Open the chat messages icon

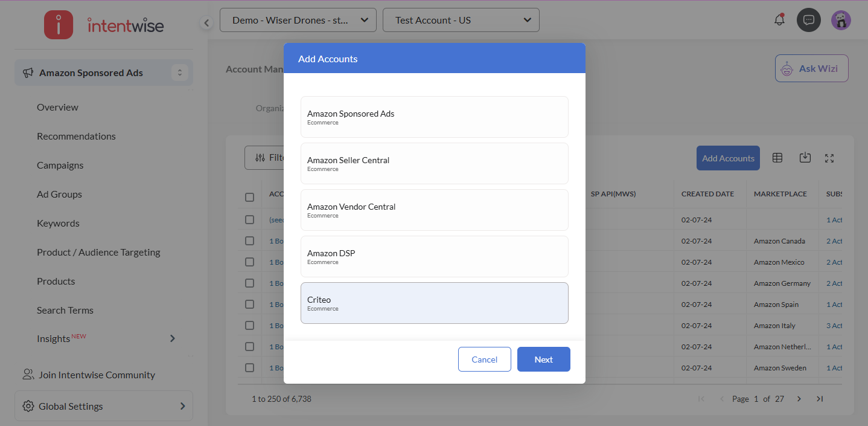pos(809,20)
